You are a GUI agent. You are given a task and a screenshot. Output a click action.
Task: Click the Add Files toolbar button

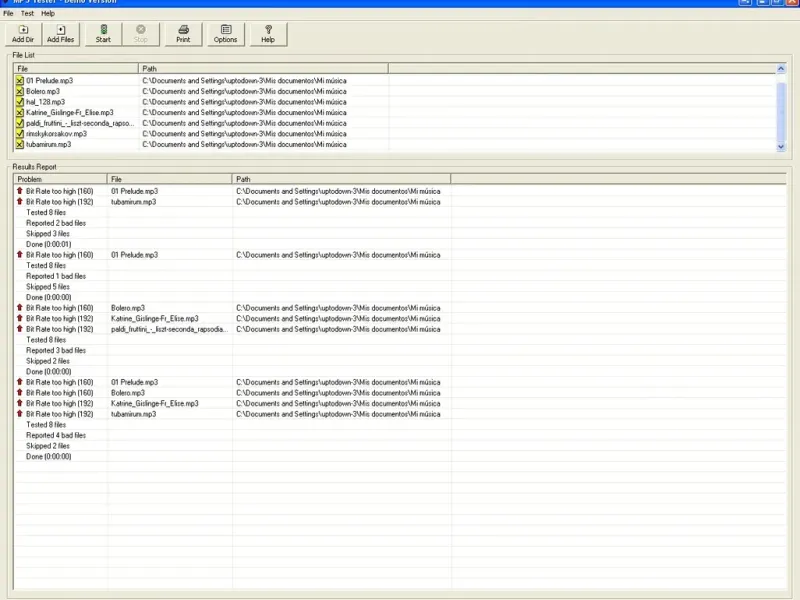pos(61,34)
